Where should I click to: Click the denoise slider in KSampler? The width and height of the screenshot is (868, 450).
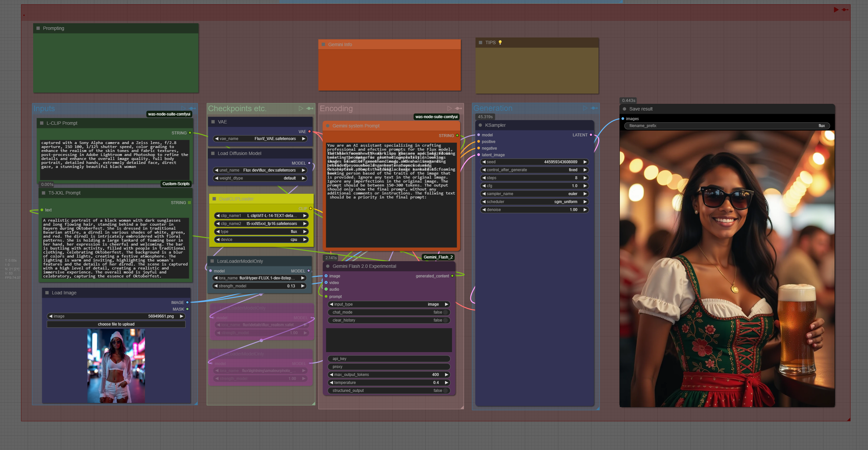point(534,210)
